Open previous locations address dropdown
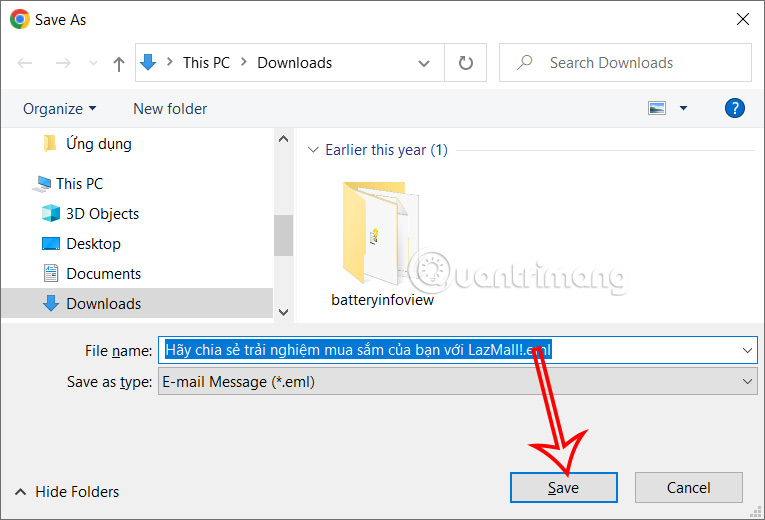Image resolution: width=765 pixels, height=520 pixels. click(424, 63)
